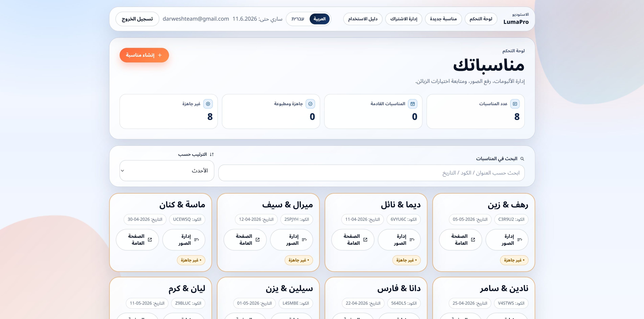This screenshot has height=319, width=644.
Task: Click the sort arrows icon
Action: click(x=212, y=154)
